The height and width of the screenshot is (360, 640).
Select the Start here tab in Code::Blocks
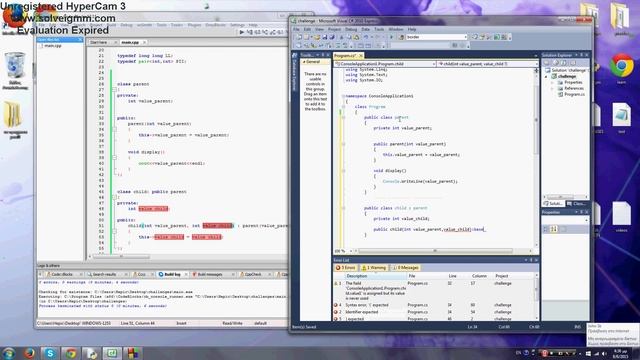98,42
